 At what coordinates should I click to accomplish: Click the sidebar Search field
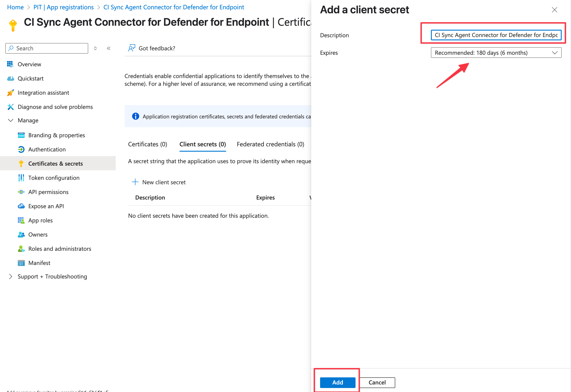(x=47, y=48)
